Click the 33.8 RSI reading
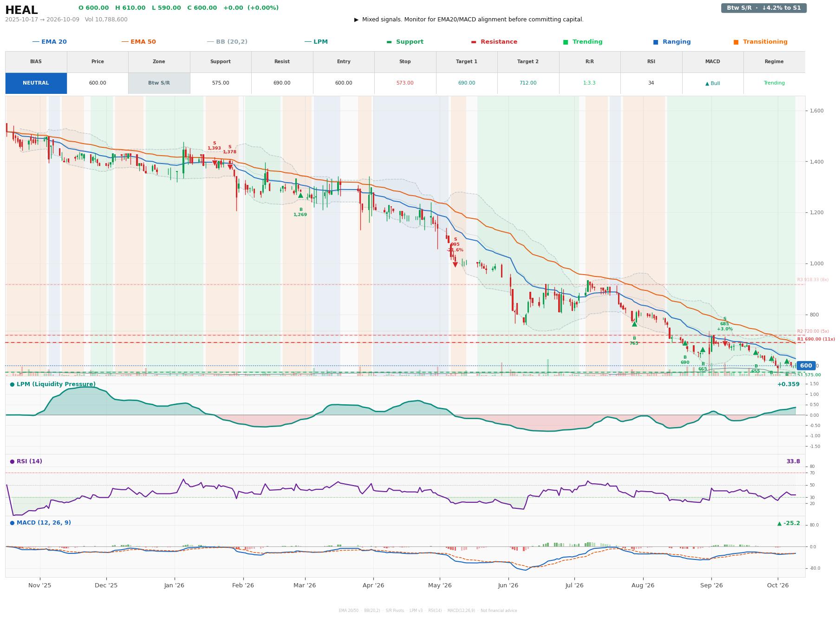840x618 pixels. click(793, 461)
